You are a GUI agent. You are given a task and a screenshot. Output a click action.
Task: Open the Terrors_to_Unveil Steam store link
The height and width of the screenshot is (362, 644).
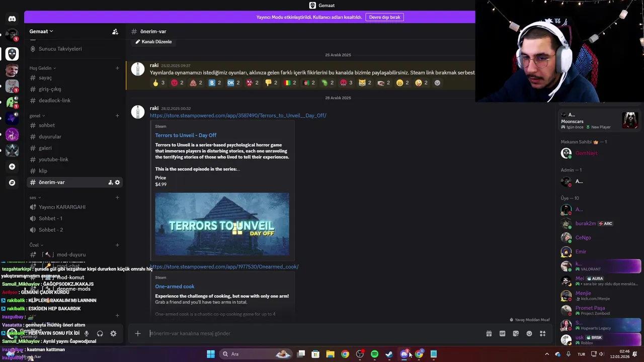point(238,116)
